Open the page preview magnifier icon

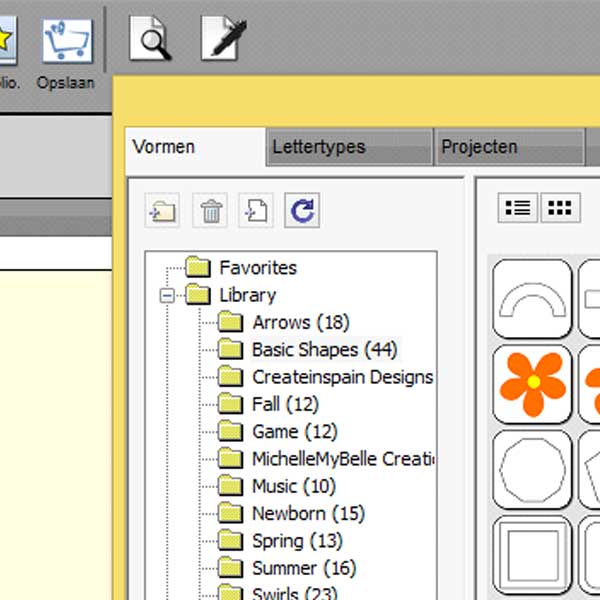(x=150, y=38)
